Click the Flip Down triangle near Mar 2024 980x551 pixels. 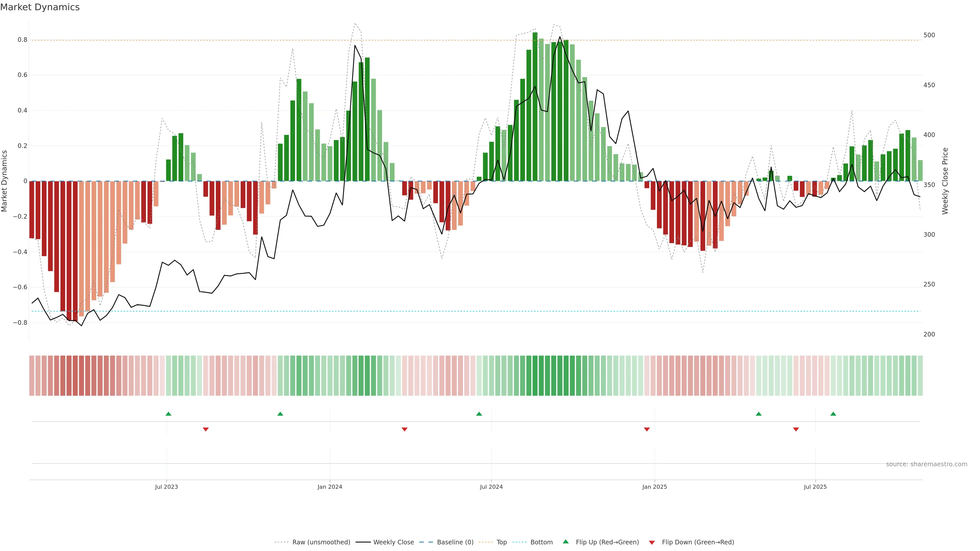[405, 429]
